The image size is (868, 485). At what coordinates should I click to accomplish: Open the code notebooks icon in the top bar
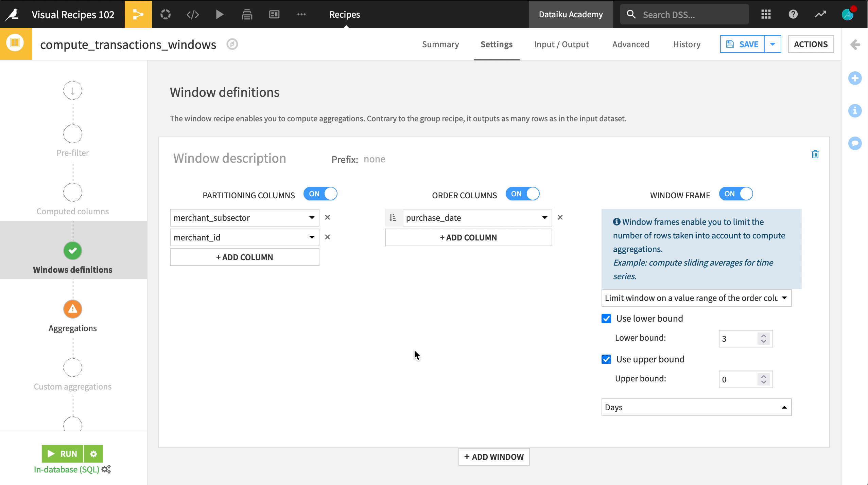192,14
